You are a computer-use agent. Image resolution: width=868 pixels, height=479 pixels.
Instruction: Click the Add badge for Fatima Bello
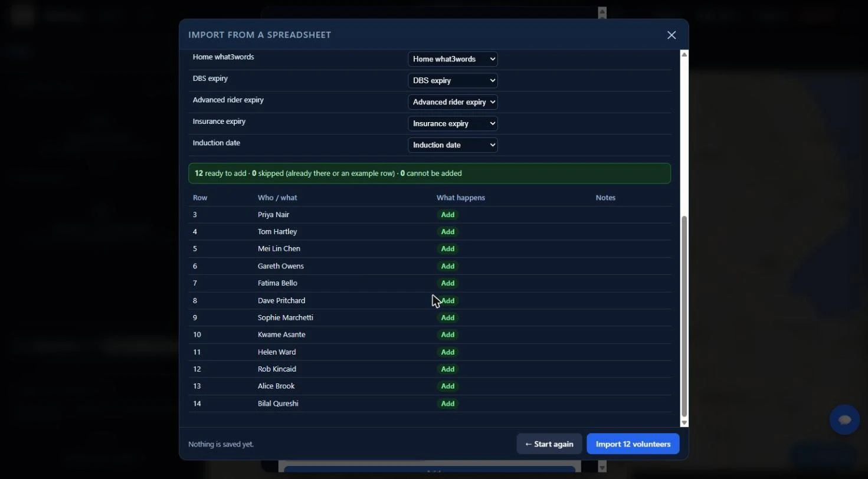(x=448, y=283)
